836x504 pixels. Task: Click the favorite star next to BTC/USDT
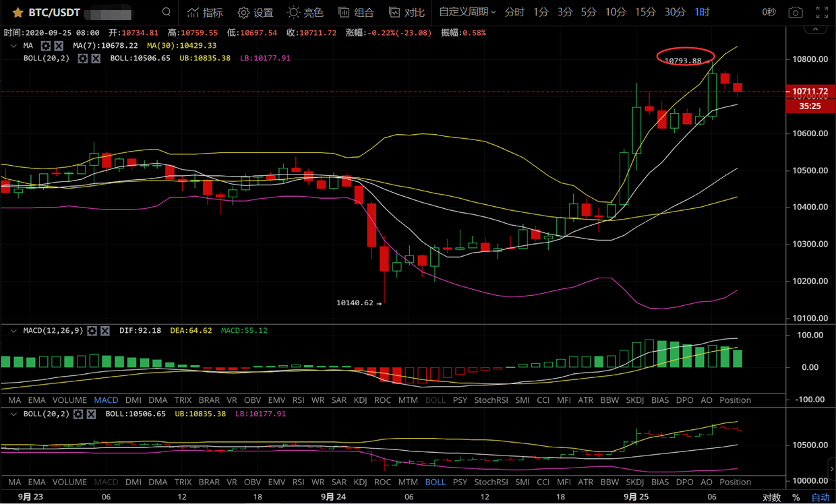coord(18,13)
